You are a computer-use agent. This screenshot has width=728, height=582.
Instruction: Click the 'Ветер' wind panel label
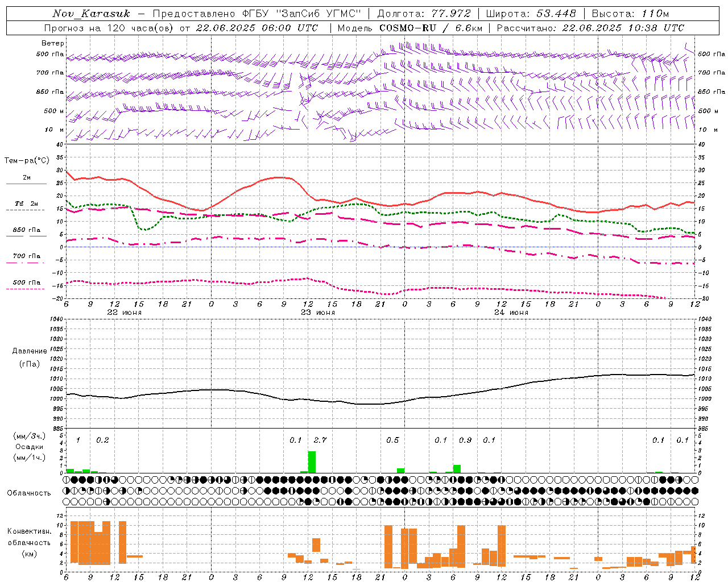pos(53,43)
